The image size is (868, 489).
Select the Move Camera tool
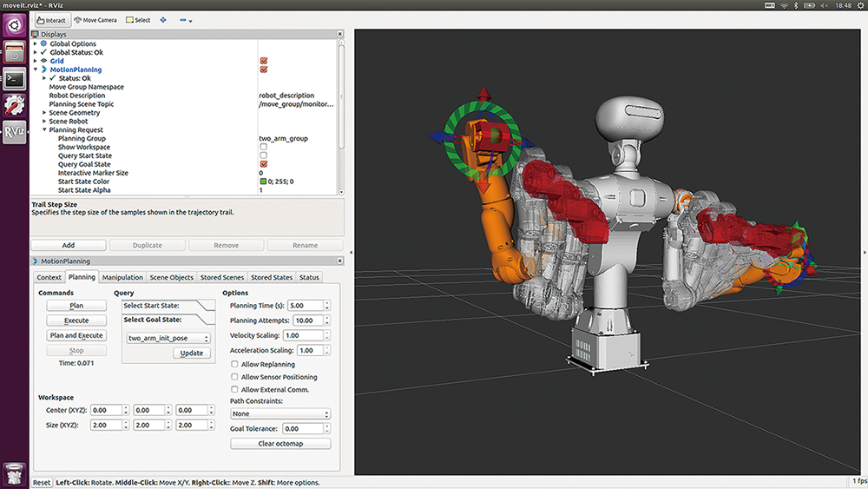click(95, 20)
